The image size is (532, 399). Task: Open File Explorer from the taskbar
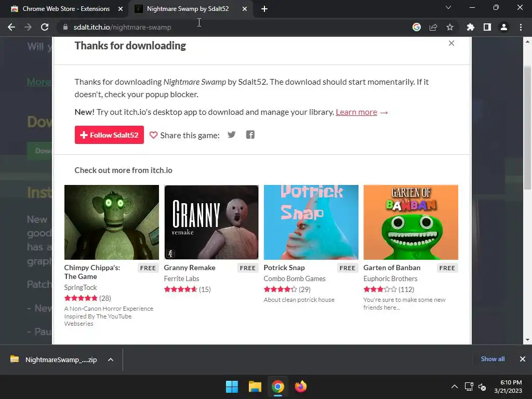(x=255, y=387)
